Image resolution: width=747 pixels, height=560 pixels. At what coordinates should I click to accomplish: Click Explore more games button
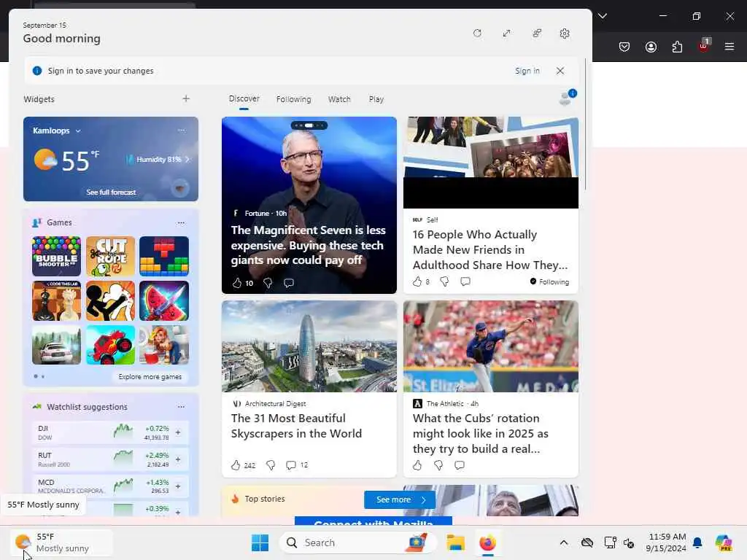pyautogui.click(x=150, y=376)
